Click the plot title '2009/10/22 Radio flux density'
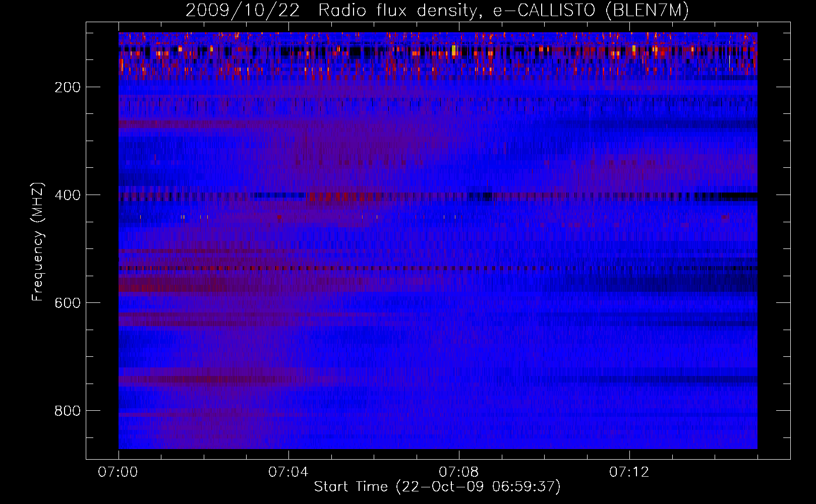Screen dimensions: 816x504 coord(437,10)
